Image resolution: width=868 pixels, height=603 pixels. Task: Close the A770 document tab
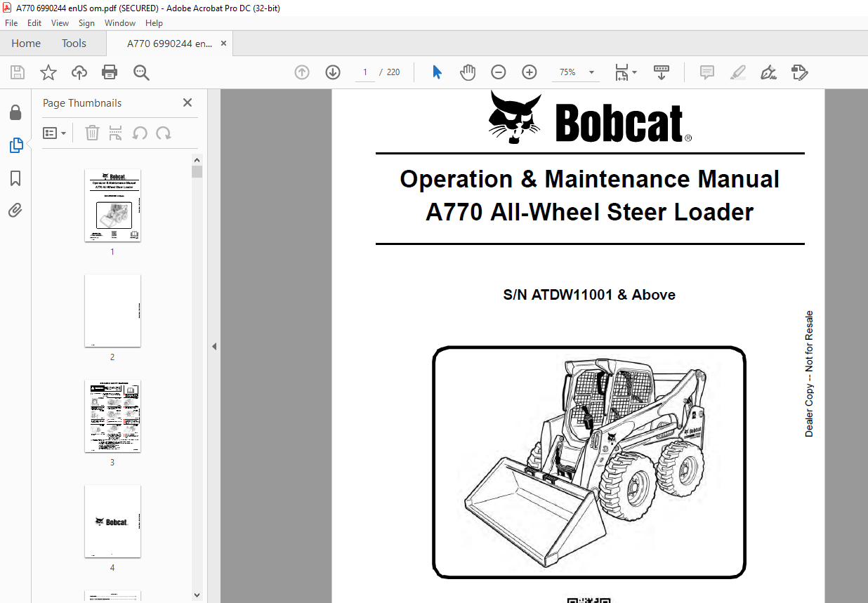pos(223,44)
